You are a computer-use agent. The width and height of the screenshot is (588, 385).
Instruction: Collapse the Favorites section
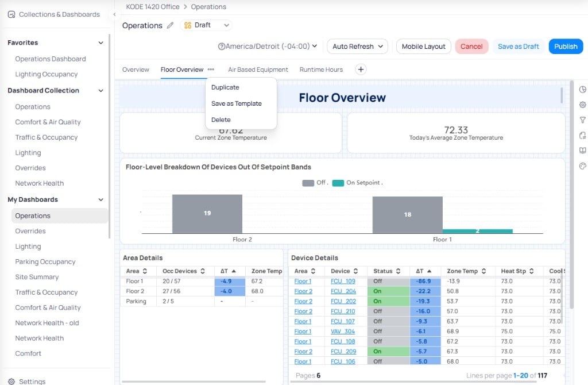coord(100,43)
